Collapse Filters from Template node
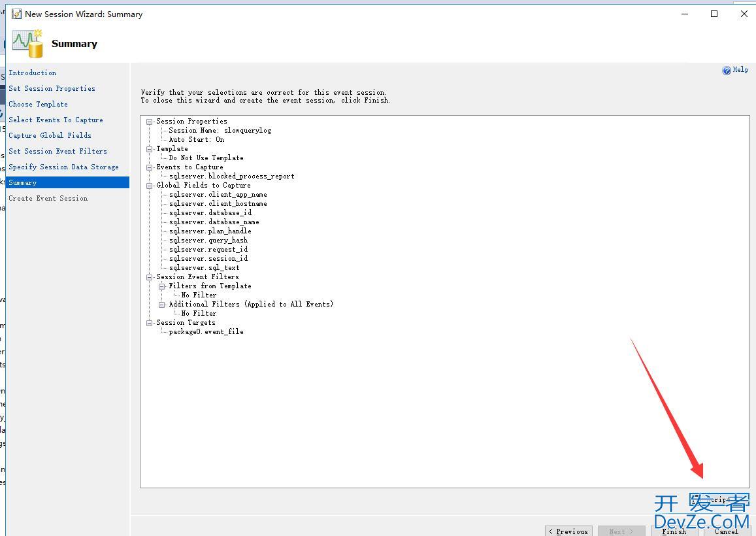756x536 pixels. coord(162,286)
